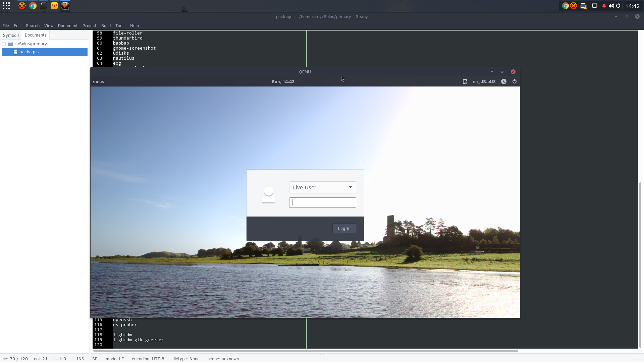The image size is (644, 362).
Task: Click the Sun, 14:42 greeter clock
Action: (283, 81)
